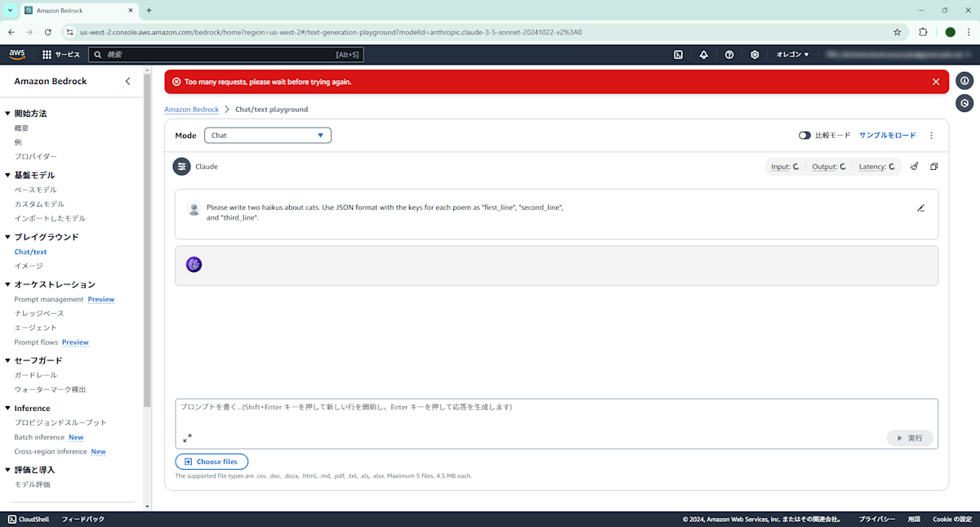Viewport: 980px width, 527px height.
Task: Go to 概要 in the sidebar
Action: 21,128
